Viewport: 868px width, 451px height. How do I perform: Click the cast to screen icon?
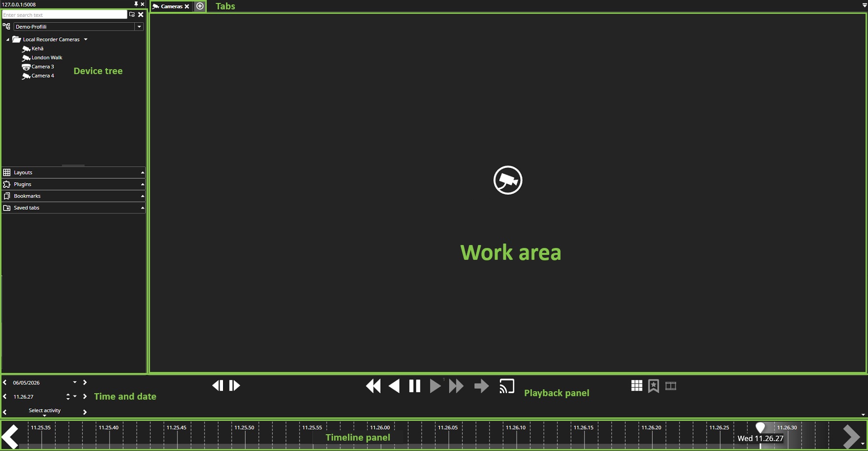point(507,386)
